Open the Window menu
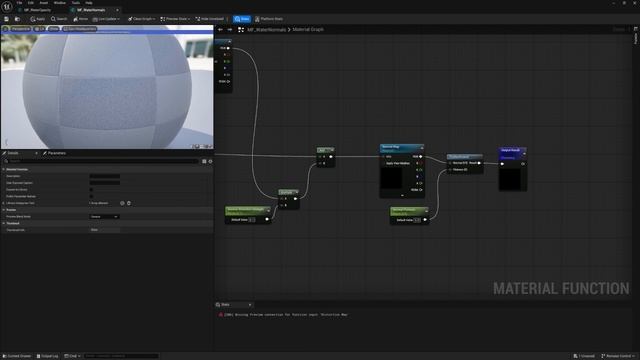The image size is (640, 360). pos(60,3)
